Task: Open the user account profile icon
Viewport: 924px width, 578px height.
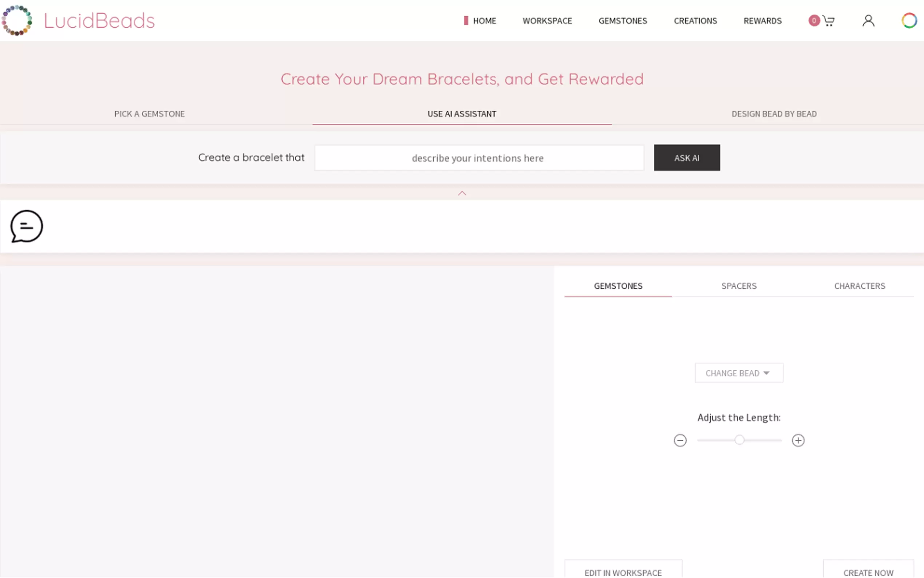Action: tap(868, 21)
